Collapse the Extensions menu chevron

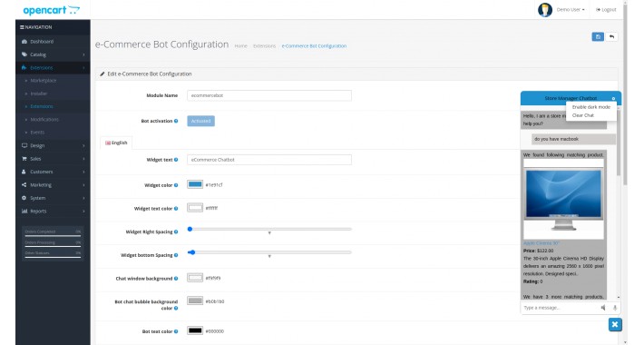tap(83, 67)
